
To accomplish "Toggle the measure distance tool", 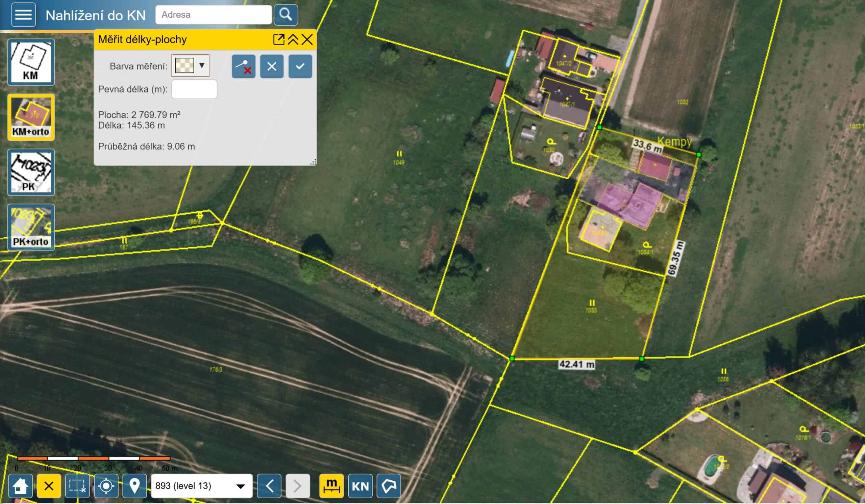I will click(x=331, y=486).
